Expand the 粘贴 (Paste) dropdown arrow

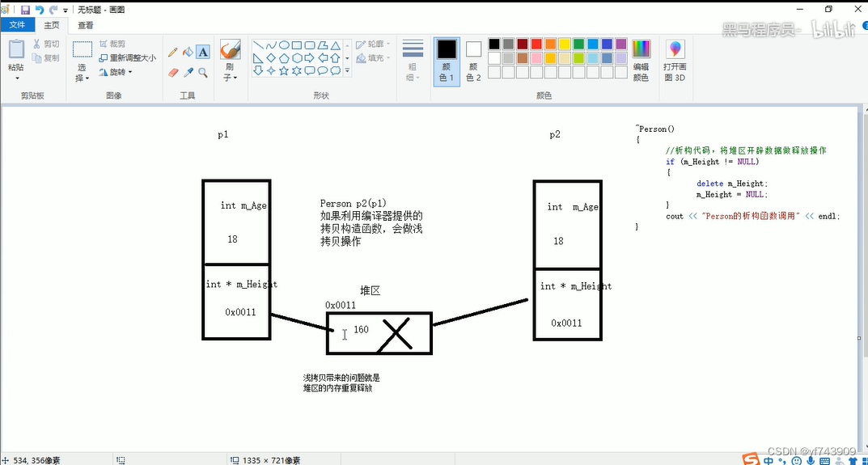point(16,78)
